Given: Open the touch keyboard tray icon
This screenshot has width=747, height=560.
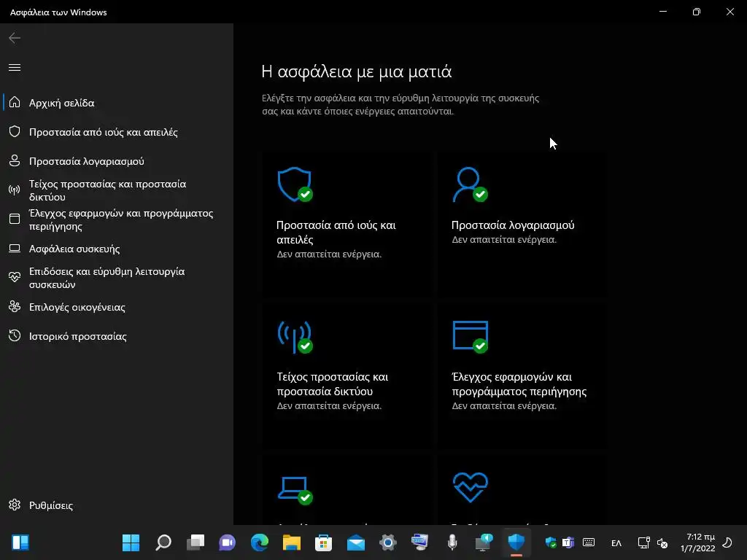Looking at the screenshot, I should click(589, 542).
